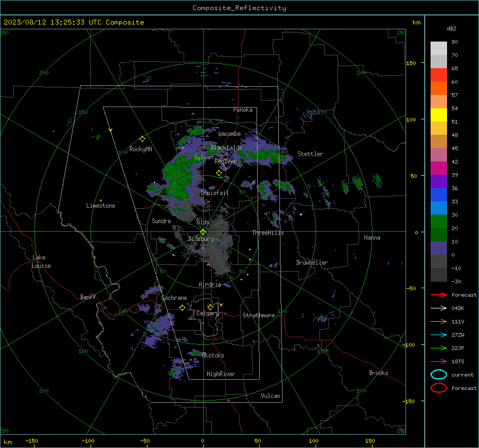Click the yellow diamond marker near Cochrane
Image resolution: width=479 pixels, height=448 pixels.
pos(183,307)
